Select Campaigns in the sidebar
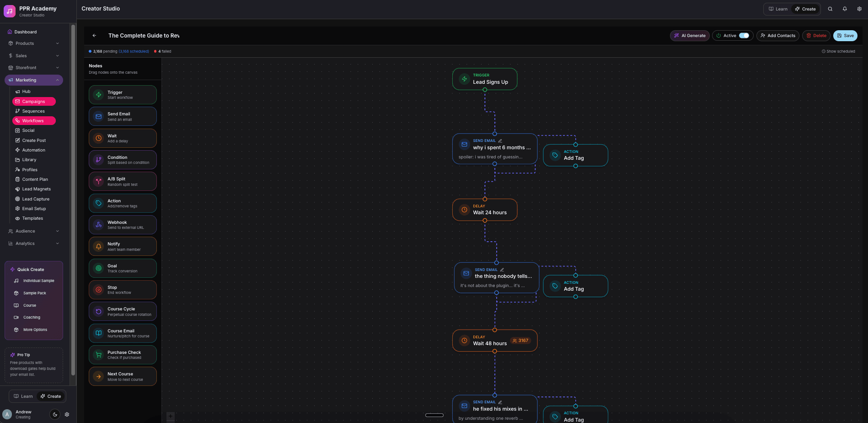 coord(34,101)
